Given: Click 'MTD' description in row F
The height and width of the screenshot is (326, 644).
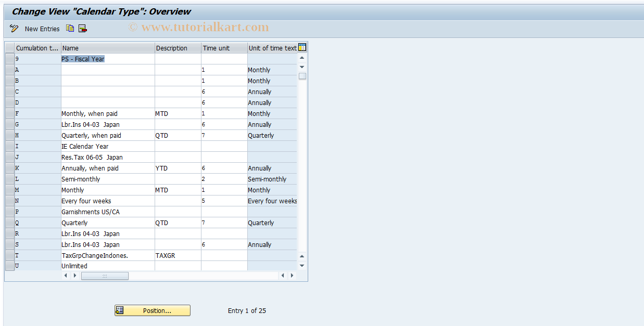Looking at the screenshot, I should (x=178, y=113).
